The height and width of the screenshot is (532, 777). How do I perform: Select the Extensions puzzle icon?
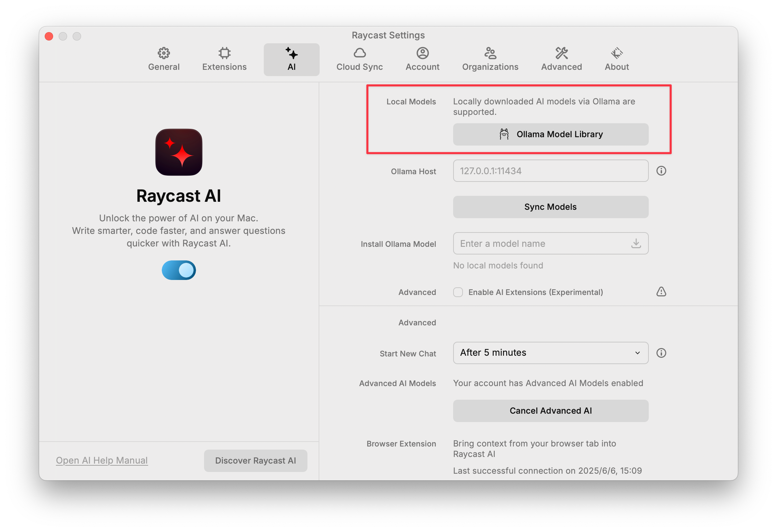coord(224,53)
